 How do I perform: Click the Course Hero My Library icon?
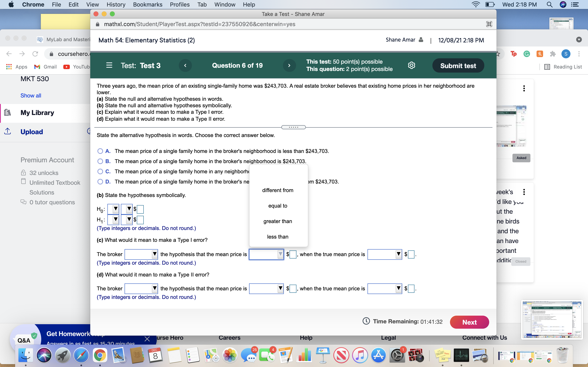[8, 112]
